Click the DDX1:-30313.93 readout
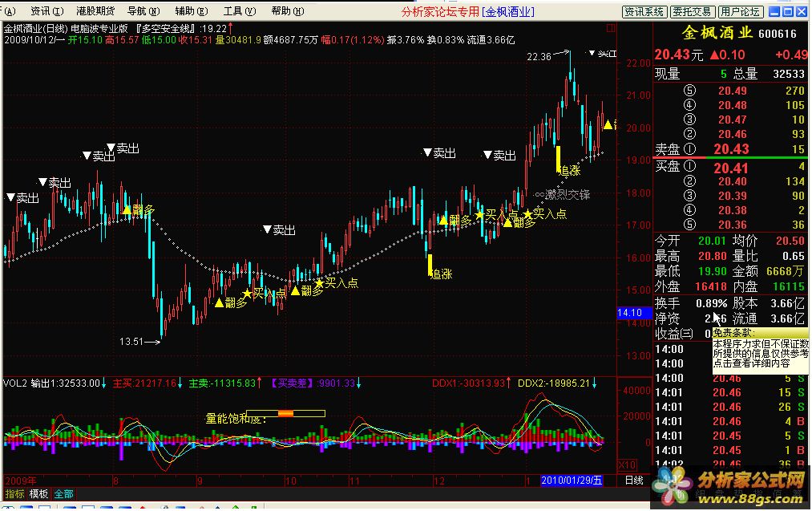Screen dimensions: 812x511 tap(468, 383)
